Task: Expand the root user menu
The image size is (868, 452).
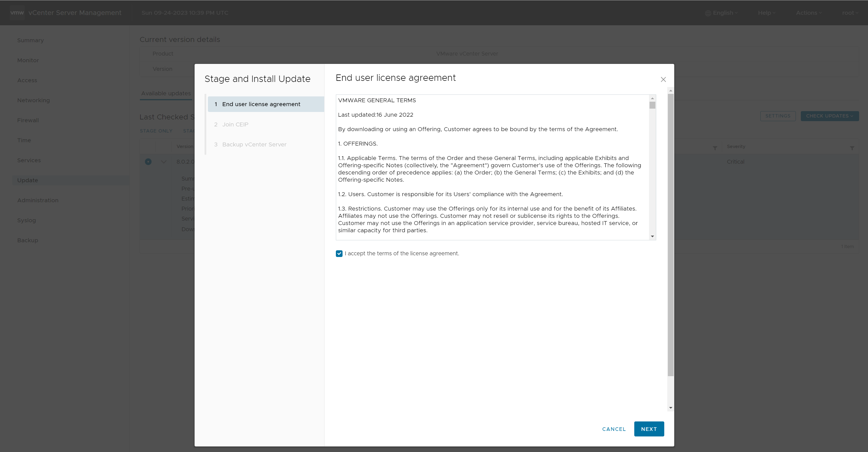Action: [850, 13]
